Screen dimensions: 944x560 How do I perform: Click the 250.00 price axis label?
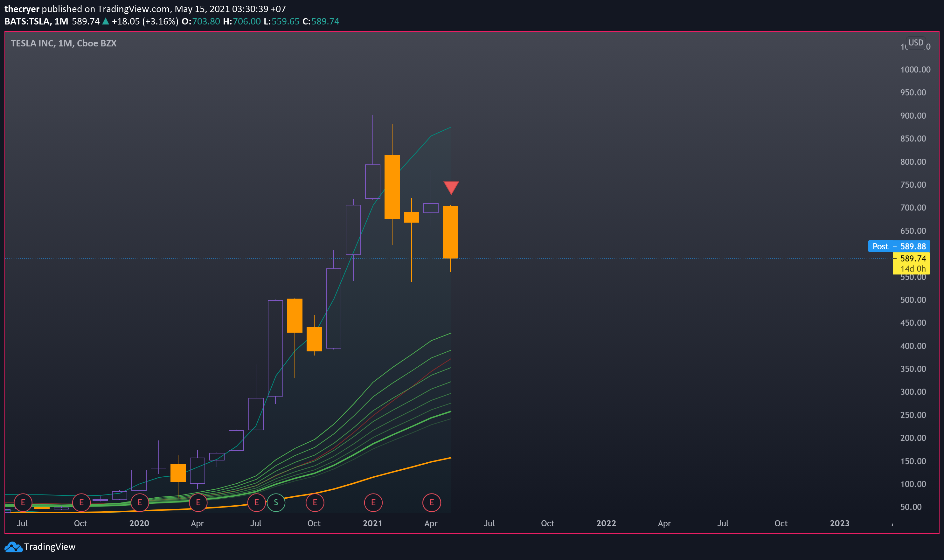click(x=913, y=415)
